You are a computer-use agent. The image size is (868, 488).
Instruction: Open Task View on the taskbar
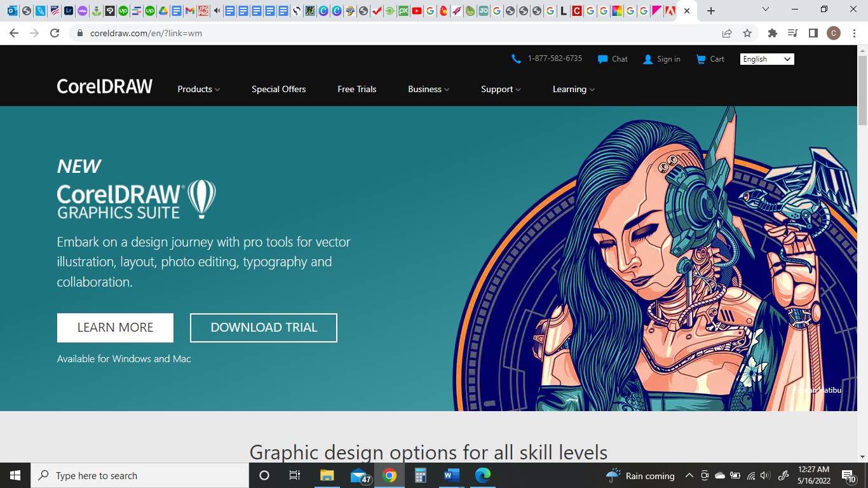[x=295, y=475]
